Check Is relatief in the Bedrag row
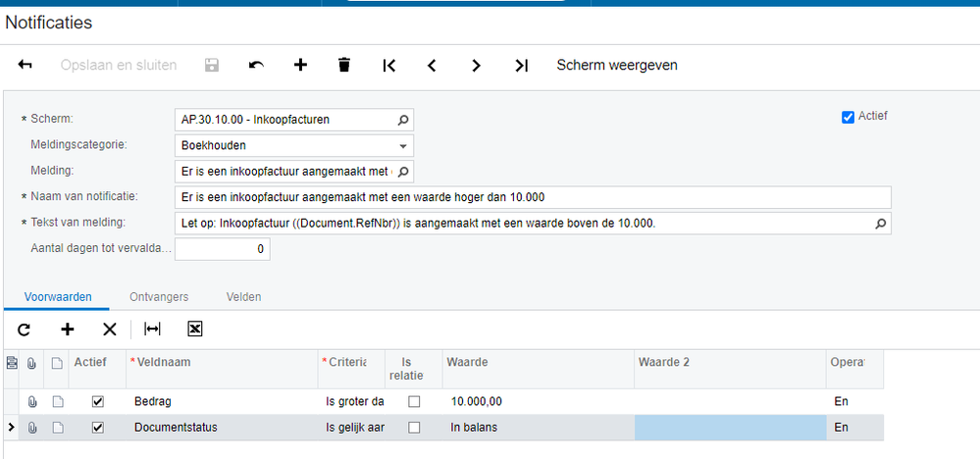This screenshot has height=459, width=980. point(414,401)
